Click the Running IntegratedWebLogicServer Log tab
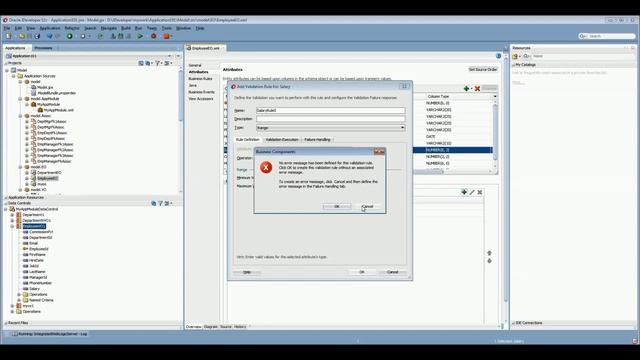The image size is (640, 360). (49, 334)
